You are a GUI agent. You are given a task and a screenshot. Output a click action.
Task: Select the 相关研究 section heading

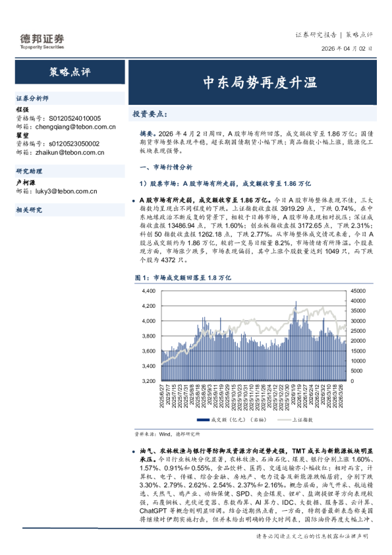coord(29,210)
